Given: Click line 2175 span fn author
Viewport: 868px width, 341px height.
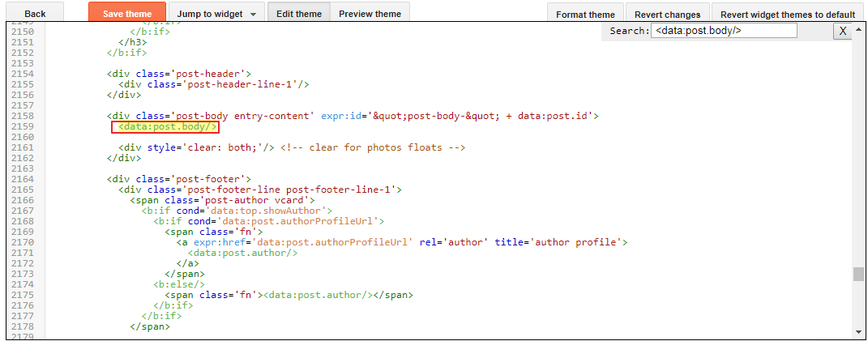Looking at the screenshot, I should pos(289,295).
